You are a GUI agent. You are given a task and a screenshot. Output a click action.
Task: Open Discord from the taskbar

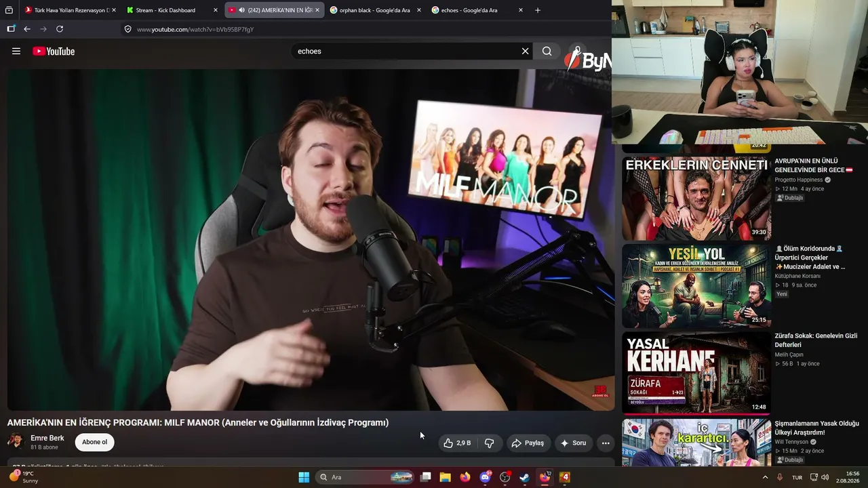click(x=485, y=477)
